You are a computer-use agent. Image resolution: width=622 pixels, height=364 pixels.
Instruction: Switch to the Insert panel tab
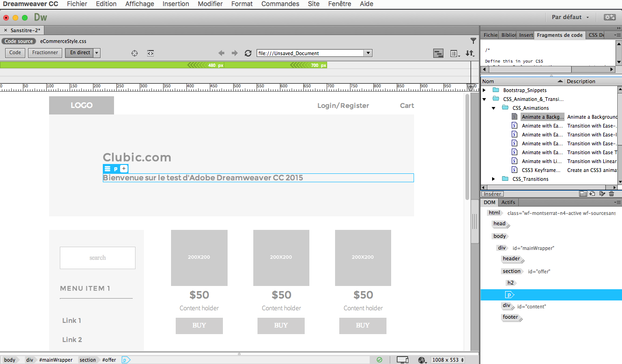526,35
